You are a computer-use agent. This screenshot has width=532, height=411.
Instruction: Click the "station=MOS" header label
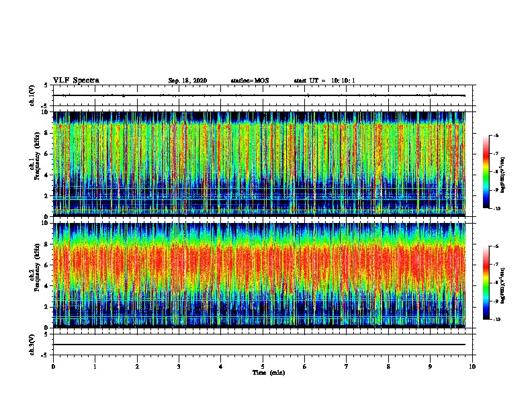[250, 81]
